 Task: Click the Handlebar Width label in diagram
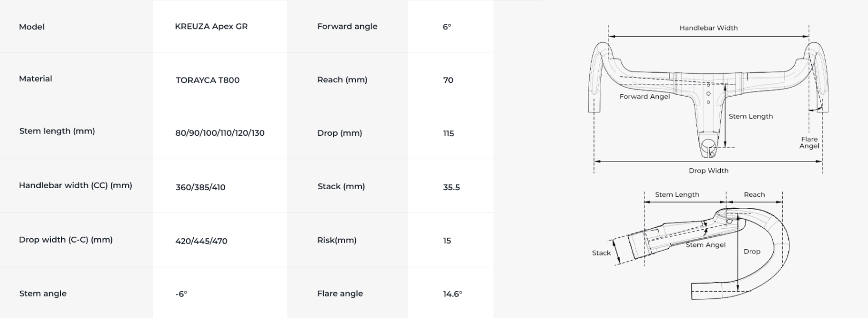(709, 28)
